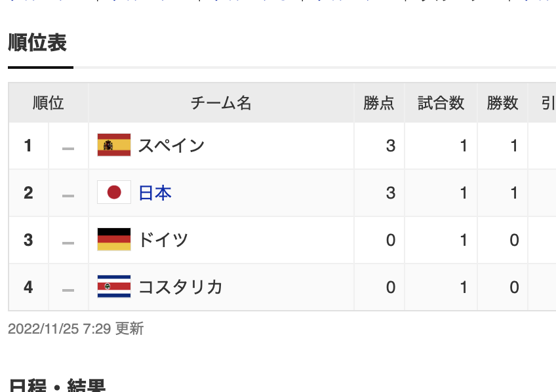Click the Spain flag icon

click(114, 145)
